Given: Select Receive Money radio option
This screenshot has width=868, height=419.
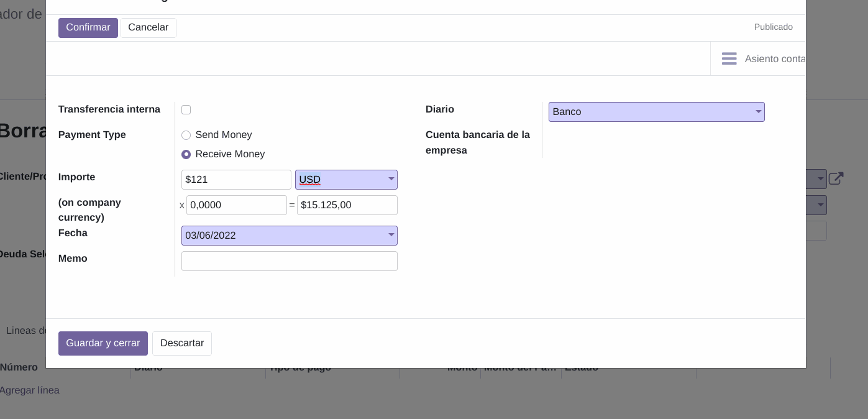Looking at the screenshot, I should click(x=186, y=155).
